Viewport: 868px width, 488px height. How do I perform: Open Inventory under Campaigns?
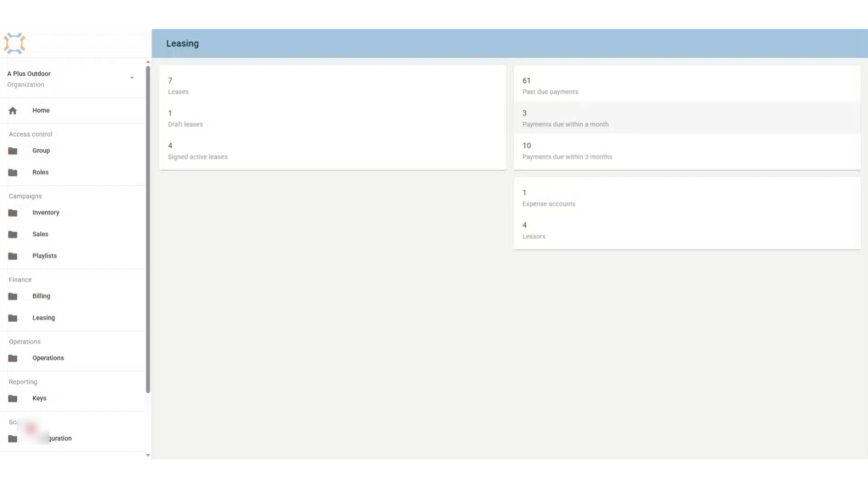pos(72,213)
